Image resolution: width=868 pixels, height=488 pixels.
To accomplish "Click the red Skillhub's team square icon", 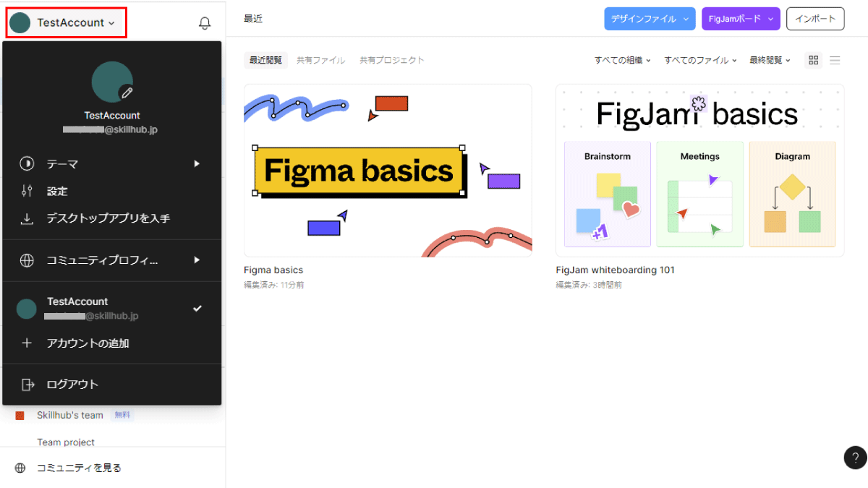I will [x=20, y=415].
